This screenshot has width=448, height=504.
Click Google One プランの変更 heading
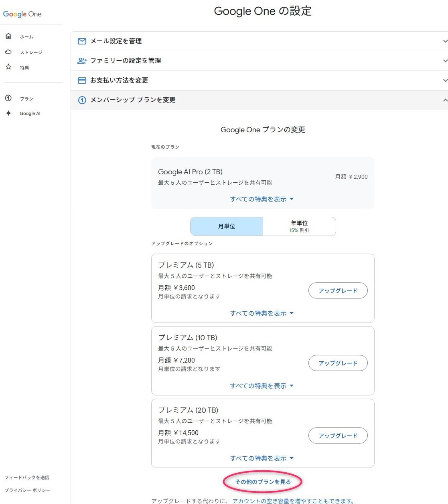263,130
